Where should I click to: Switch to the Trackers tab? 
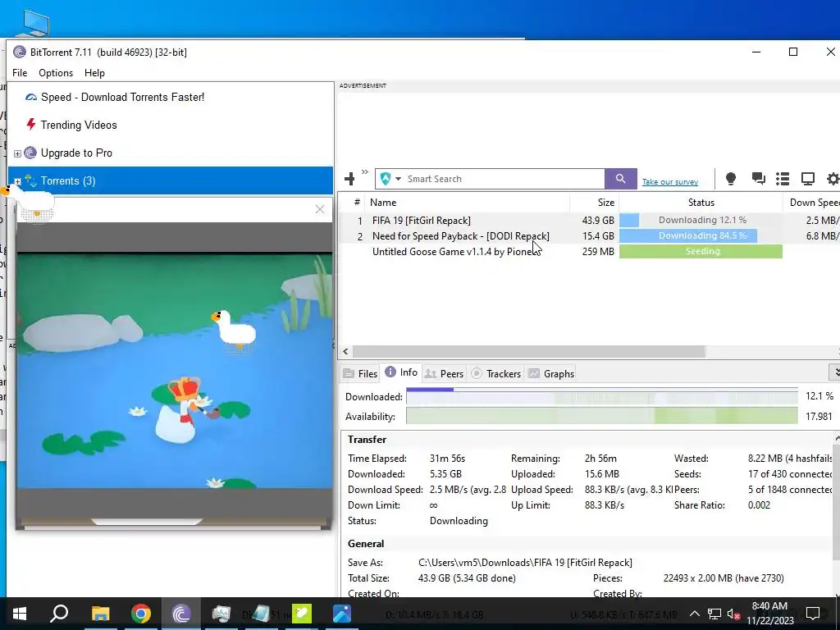tap(496, 373)
